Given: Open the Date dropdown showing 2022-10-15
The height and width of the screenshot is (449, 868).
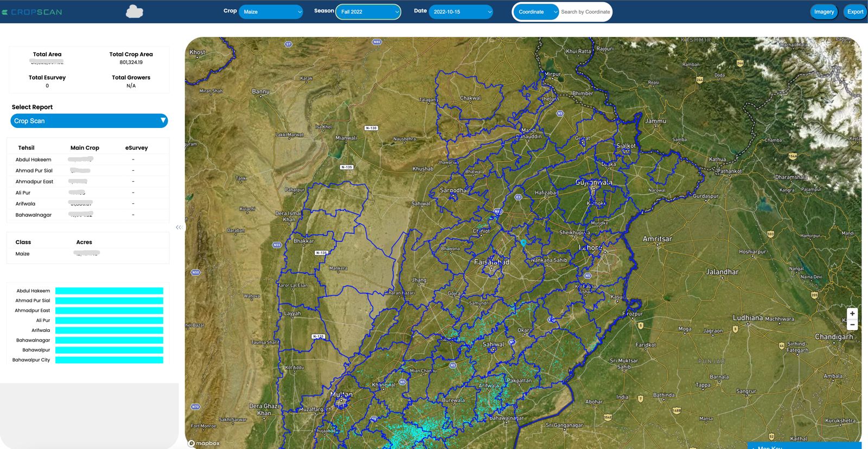Looking at the screenshot, I should point(461,11).
